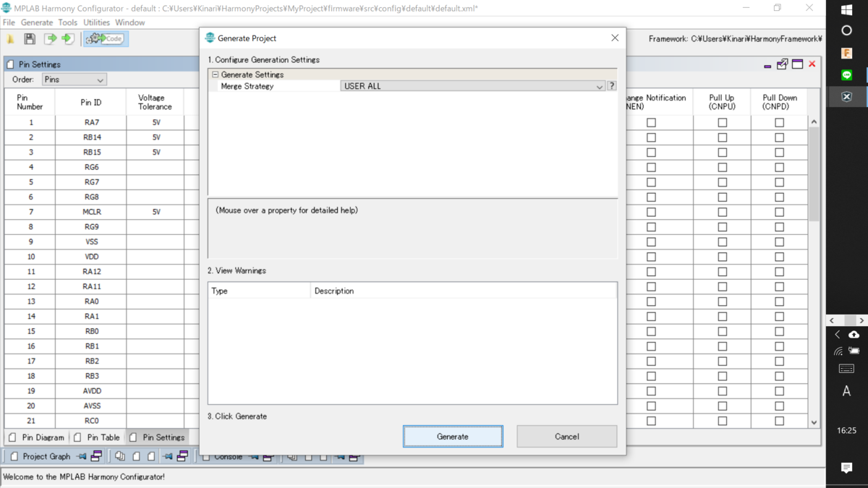Toggle Pull Up checkbox for pin 7 MCLR
868x488 pixels.
tap(722, 213)
